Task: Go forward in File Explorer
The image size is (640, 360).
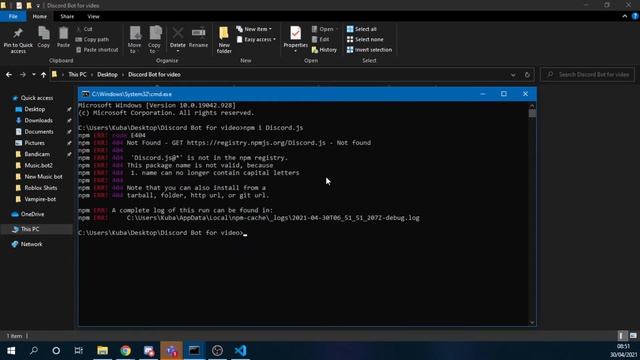Action: pos(23,75)
